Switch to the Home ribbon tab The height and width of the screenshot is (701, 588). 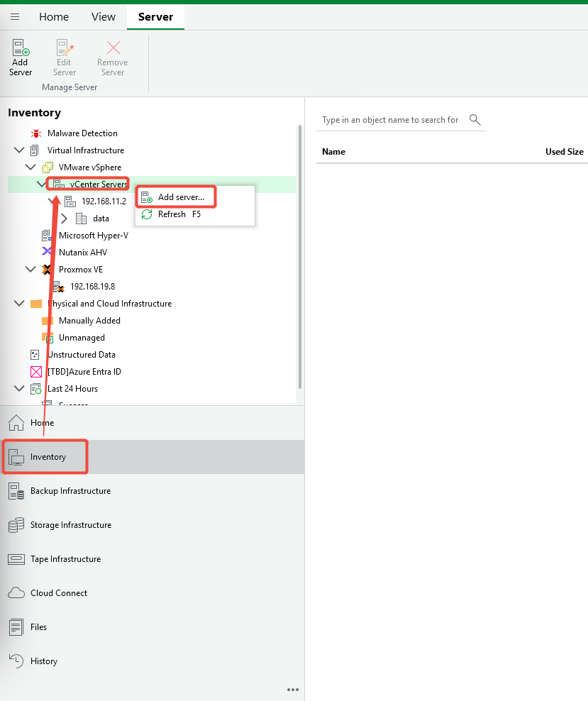click(54, 17)
